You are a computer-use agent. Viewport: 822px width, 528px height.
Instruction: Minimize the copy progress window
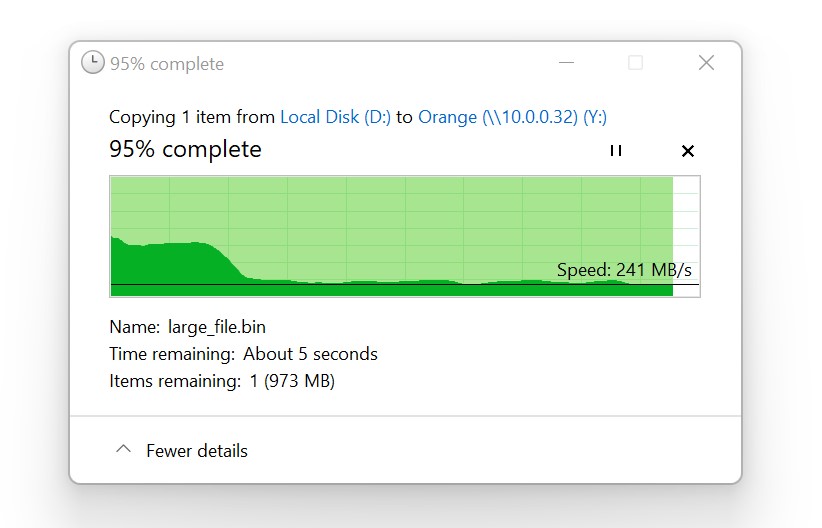[566, 63]
